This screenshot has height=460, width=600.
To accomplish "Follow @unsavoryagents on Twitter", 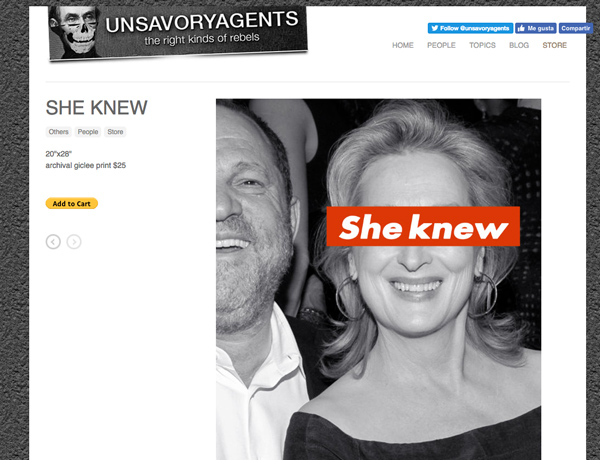I will click(x=470, y=28).
